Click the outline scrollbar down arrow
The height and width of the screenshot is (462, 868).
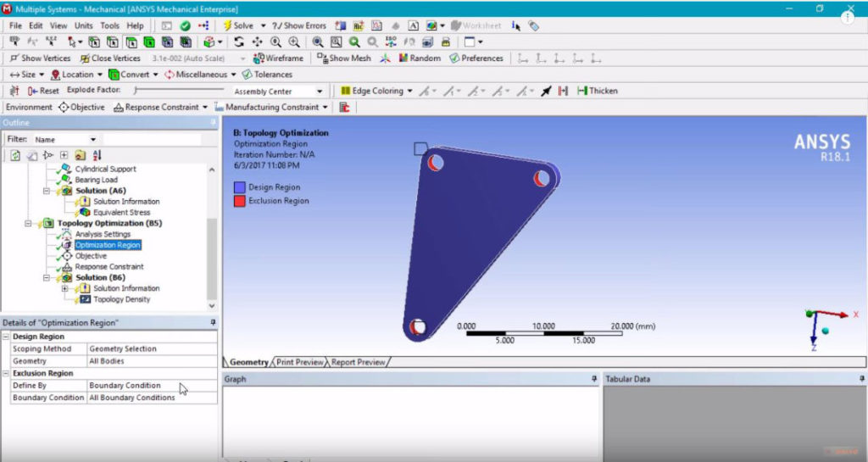[211, 305]
